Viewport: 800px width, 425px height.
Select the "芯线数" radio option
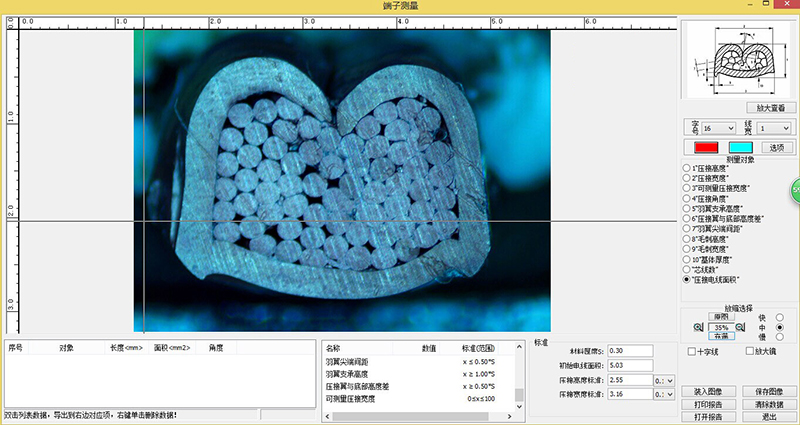(686, 270)
